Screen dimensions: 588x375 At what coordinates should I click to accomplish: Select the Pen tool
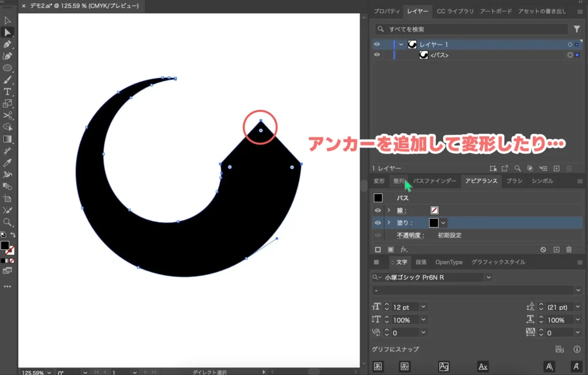coord(8,44)
